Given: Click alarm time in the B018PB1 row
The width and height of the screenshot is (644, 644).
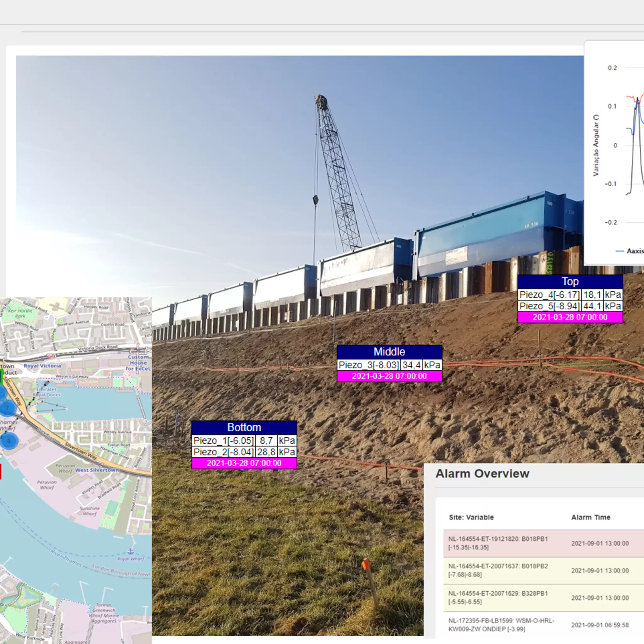Looking at the screenshot, I should point(600,543).
